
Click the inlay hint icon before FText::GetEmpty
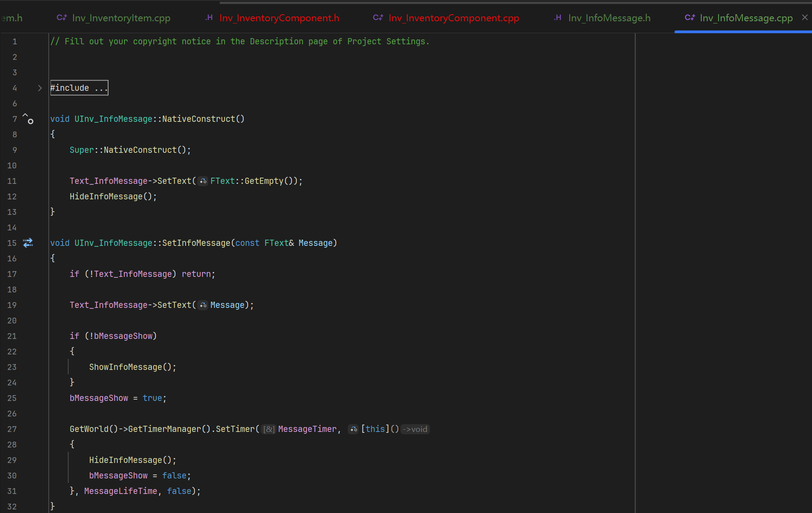click(x=203, y=181)
